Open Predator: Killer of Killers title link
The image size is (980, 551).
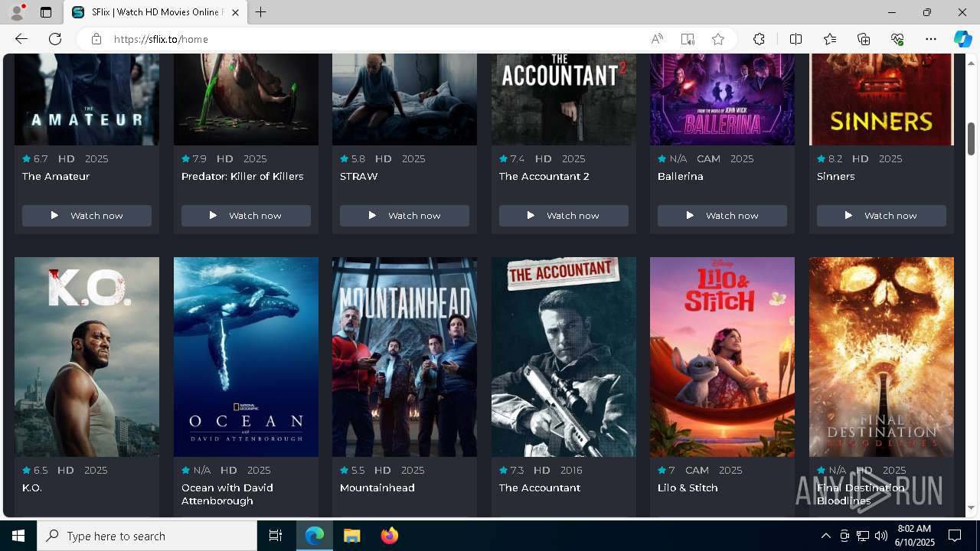pyautogui.click(x=243, y=176)
